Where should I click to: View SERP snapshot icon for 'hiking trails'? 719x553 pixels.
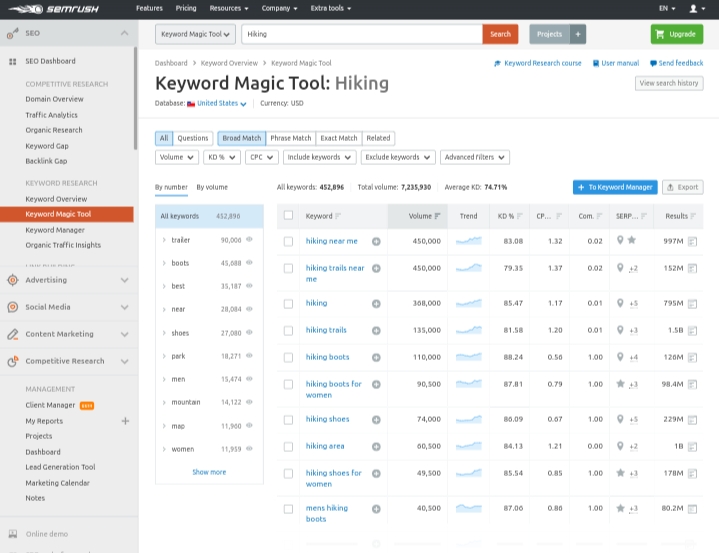692,331
